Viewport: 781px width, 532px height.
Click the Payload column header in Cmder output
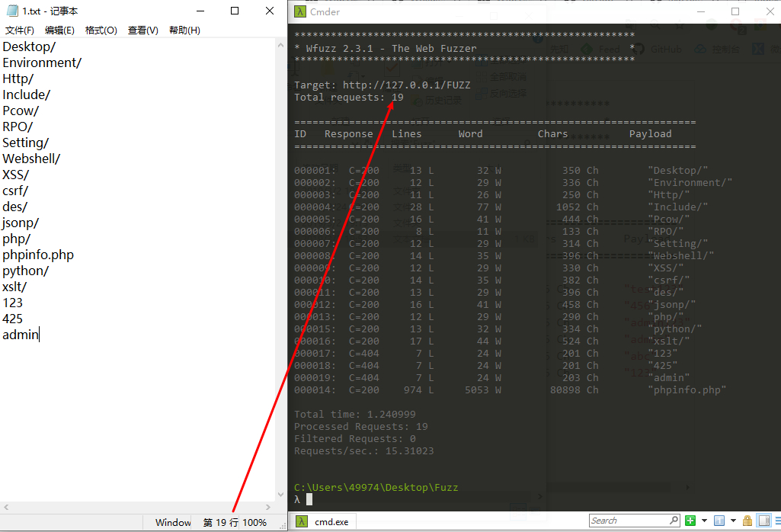650,134
